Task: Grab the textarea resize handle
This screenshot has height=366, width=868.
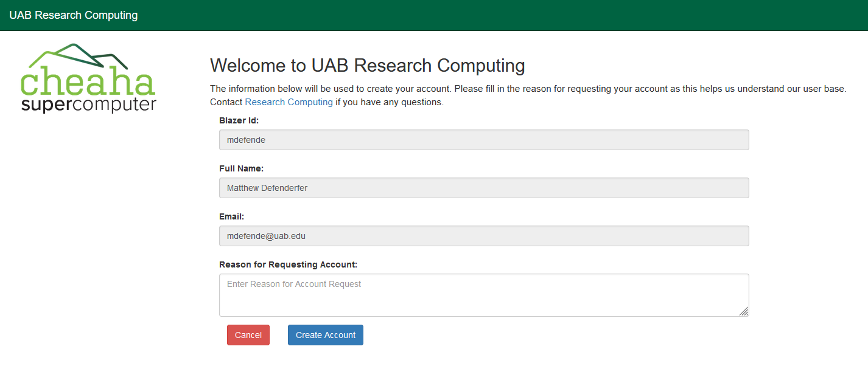Action: (744, 311)
